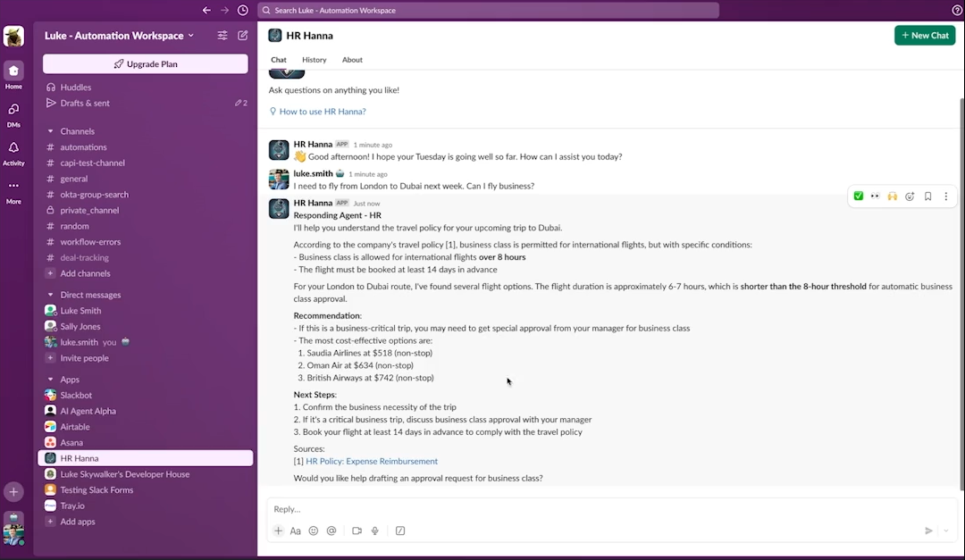Open sidebar filter preferences icon
The image size is (965, 560).
coord(222,36)
